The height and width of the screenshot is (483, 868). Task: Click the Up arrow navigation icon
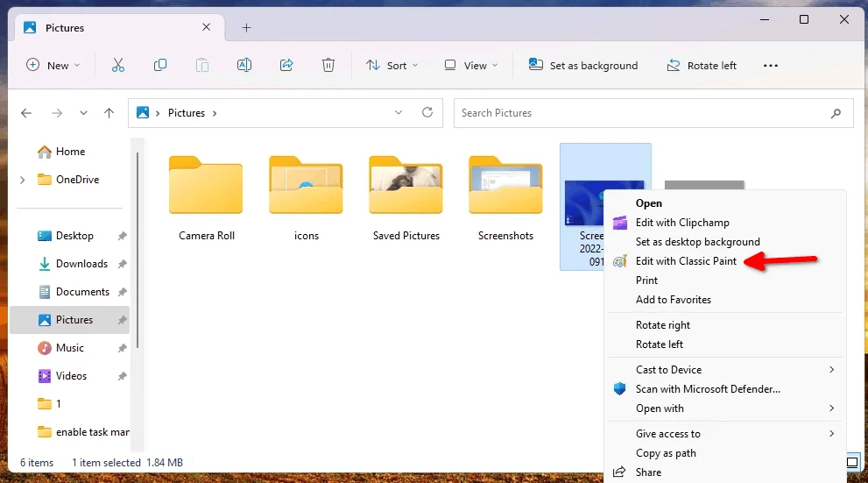[x=109, y=113]
